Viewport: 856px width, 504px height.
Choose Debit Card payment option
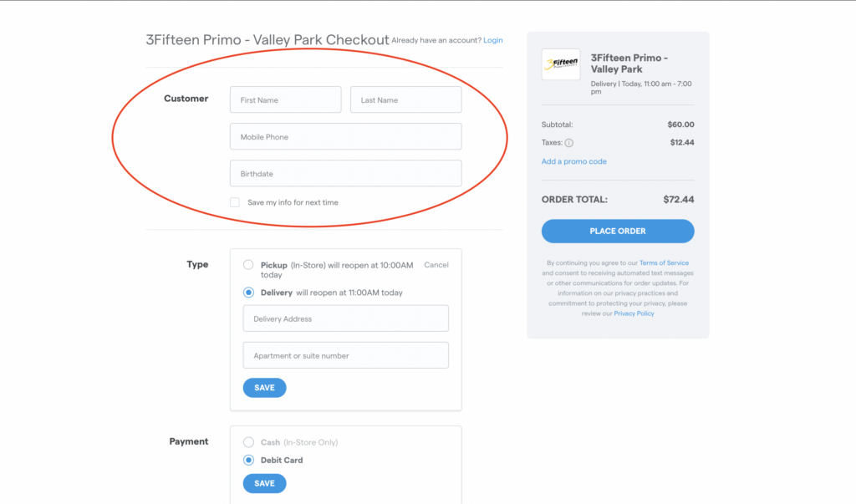point(248,460)
